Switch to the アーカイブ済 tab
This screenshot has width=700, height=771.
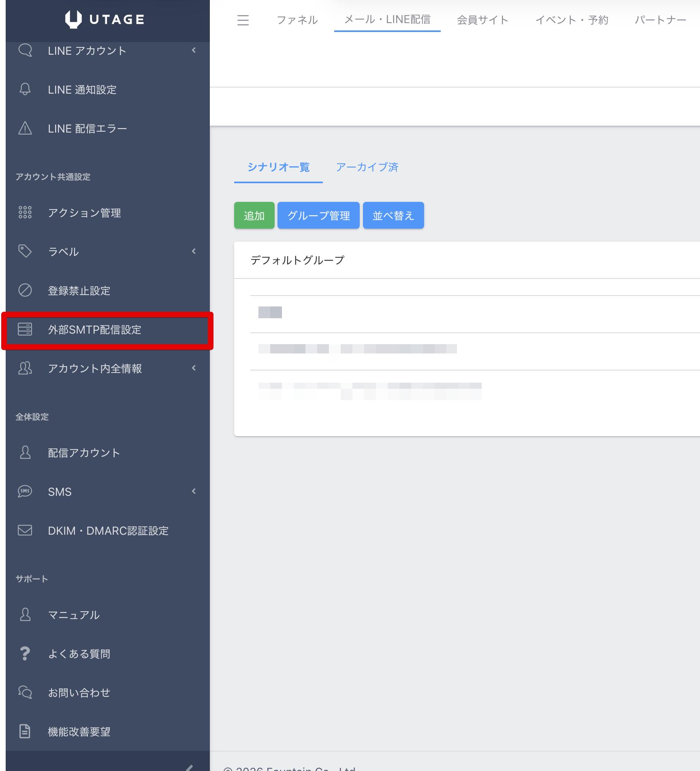(x=367, y=167)
